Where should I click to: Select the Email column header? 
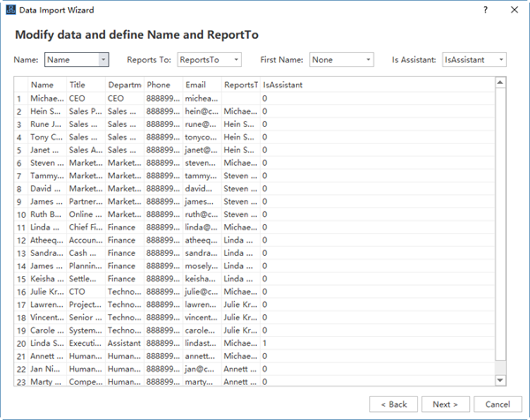tap(196, 85)
